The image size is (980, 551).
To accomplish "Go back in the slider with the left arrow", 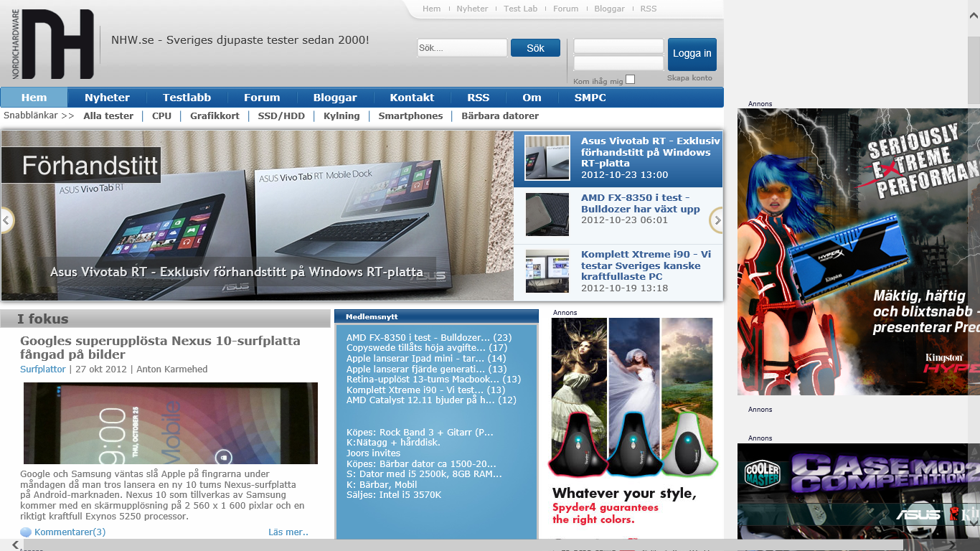I will tap(6, 220).
